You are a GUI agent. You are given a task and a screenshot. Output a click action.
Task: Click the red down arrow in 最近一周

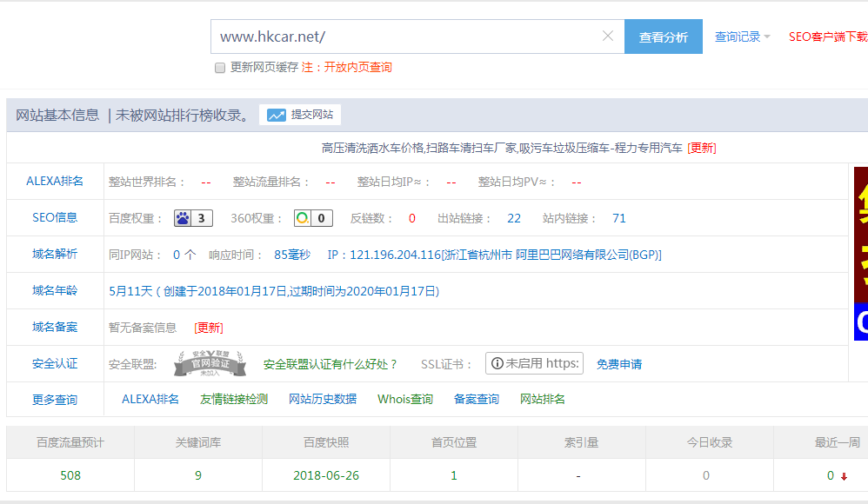(x=844, y=476)
